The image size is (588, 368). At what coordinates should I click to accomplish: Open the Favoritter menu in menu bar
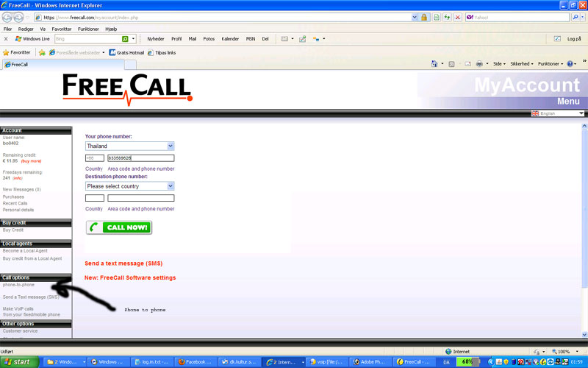pos(62,29)
